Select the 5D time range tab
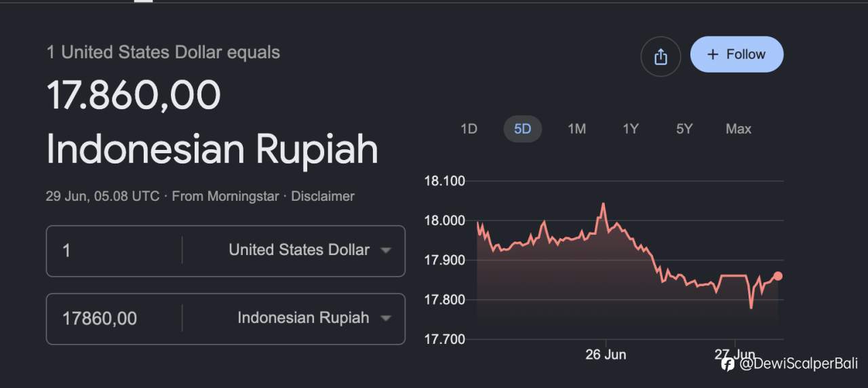The image size is (868, 388). (522, 129)
